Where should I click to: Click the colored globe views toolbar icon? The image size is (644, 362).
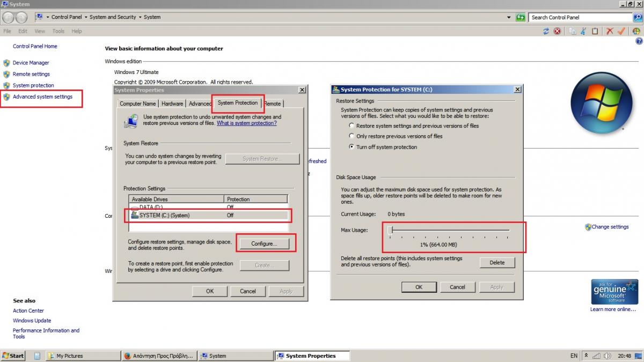pyautogui.click(x=636, y=31)
